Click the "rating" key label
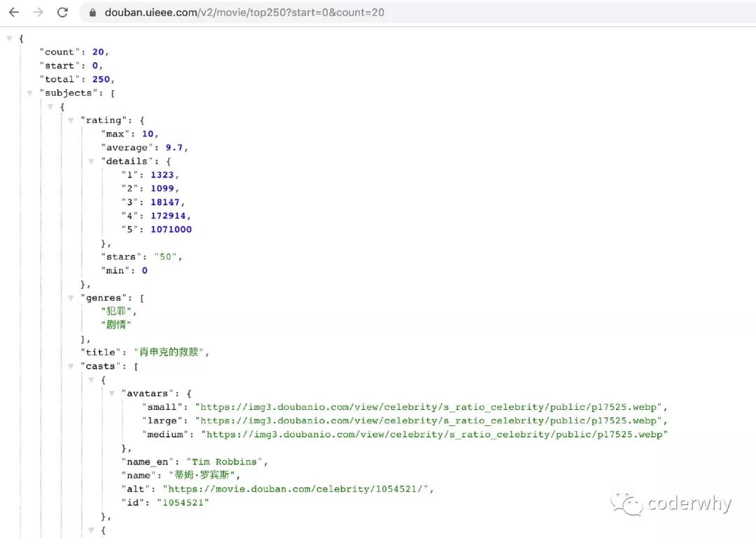The width and height of the screenshot is (756, 538). 103,120
